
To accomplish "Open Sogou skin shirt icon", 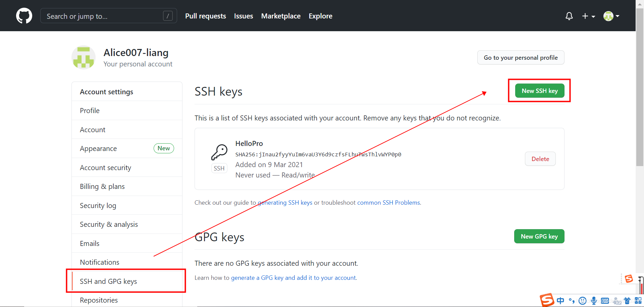I will pyautogui.click(x=627, y=301).
